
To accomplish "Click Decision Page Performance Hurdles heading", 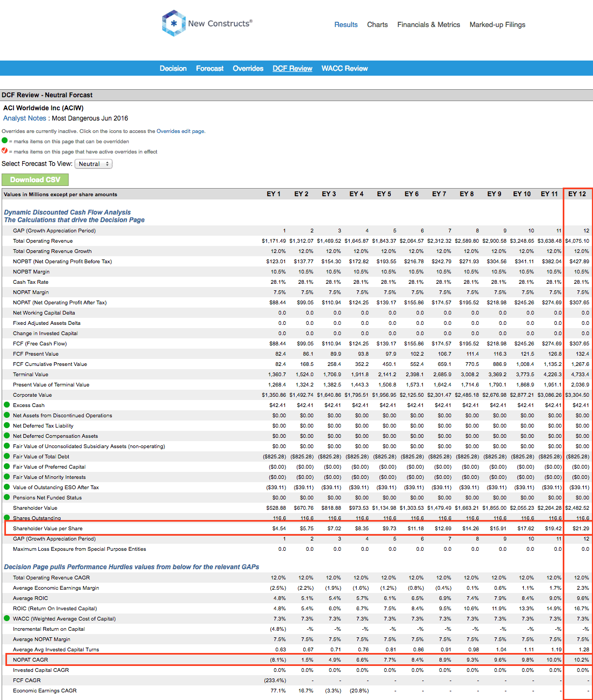I will [131, 567].
